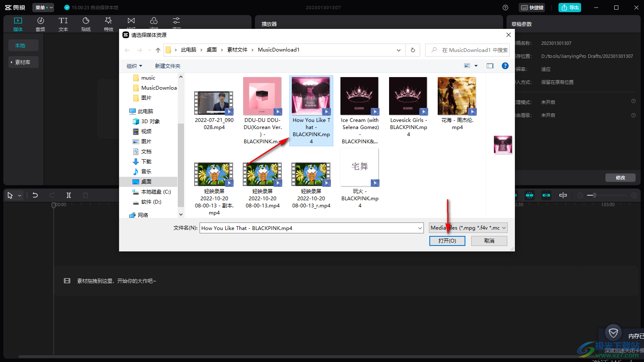Select the split clip tool icon
This screenshot has width=644, height=362.
[69, 195]
